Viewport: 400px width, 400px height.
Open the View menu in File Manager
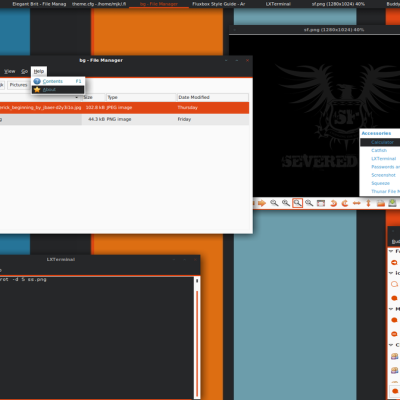click(10, 71)
